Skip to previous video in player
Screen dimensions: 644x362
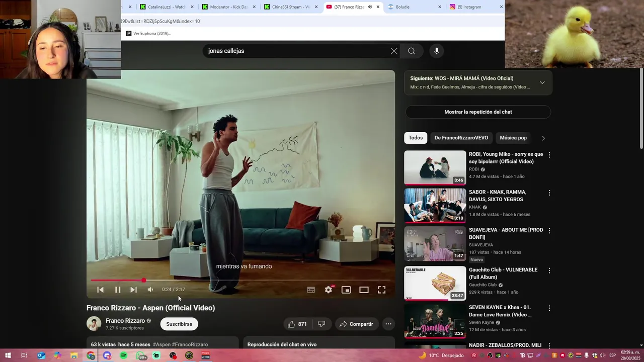[x=100, y=290]
